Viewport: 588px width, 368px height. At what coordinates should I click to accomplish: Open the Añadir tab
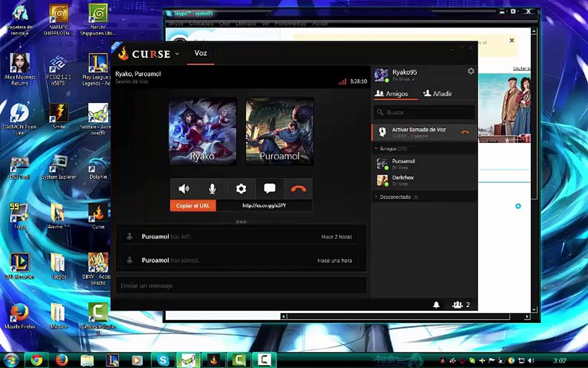click(x=437, y=94)
